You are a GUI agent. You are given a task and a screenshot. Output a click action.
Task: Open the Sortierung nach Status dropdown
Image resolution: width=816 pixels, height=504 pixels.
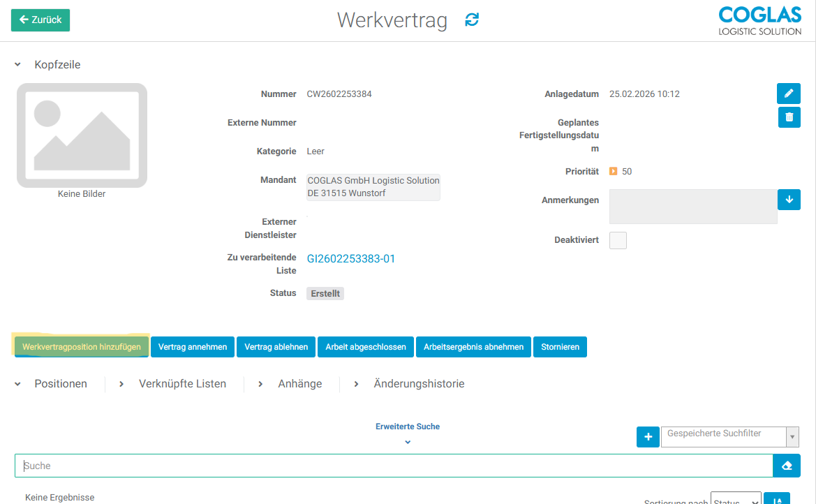736,499
